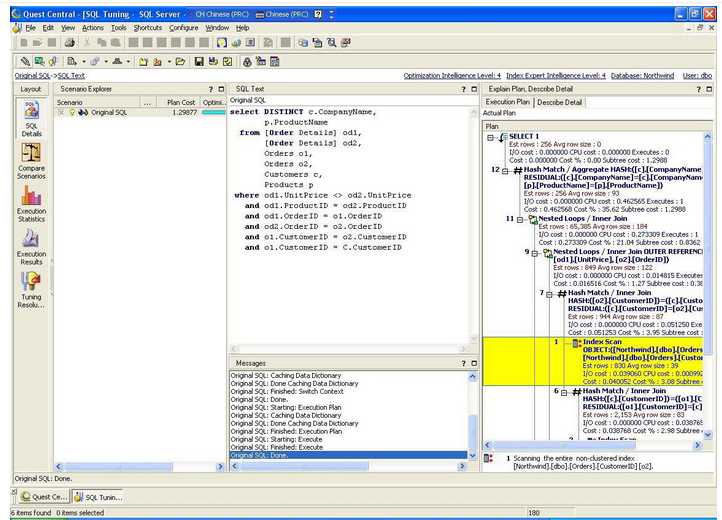This screenshot has height=520, width=722.
Task: Open the Shortcuts menu
Action: coord(148,28)
